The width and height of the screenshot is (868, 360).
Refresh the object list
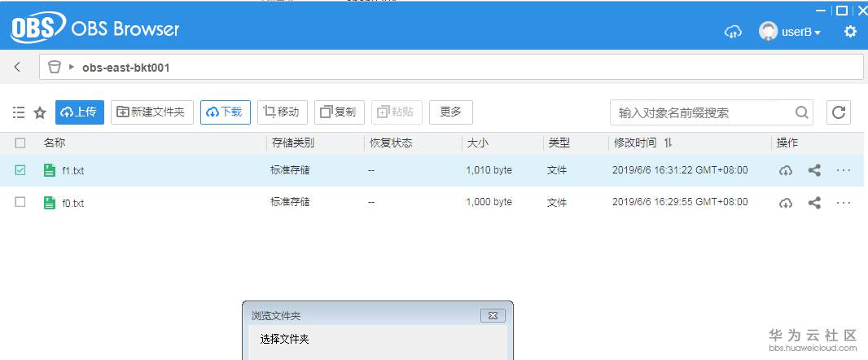(839, 112)
